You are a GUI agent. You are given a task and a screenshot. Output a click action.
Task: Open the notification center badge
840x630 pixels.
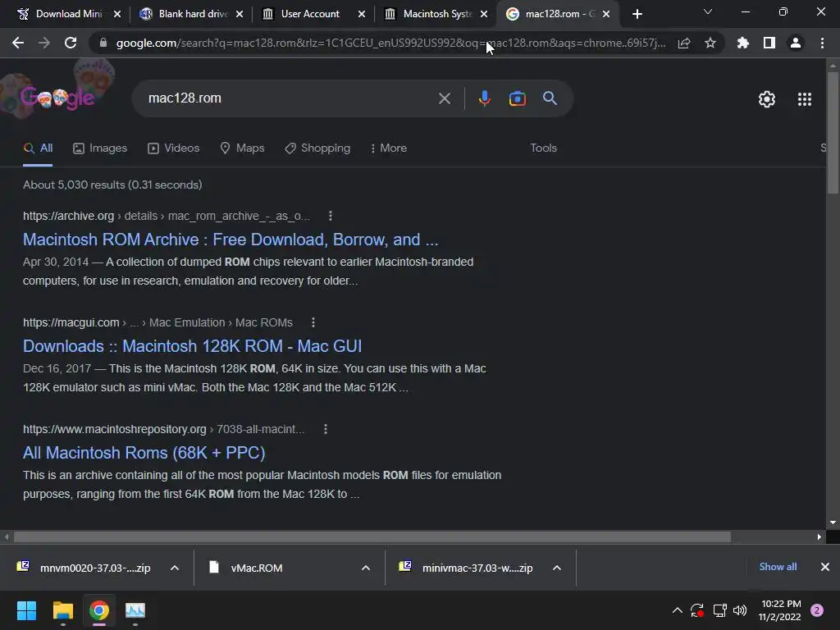coord(817,610)
